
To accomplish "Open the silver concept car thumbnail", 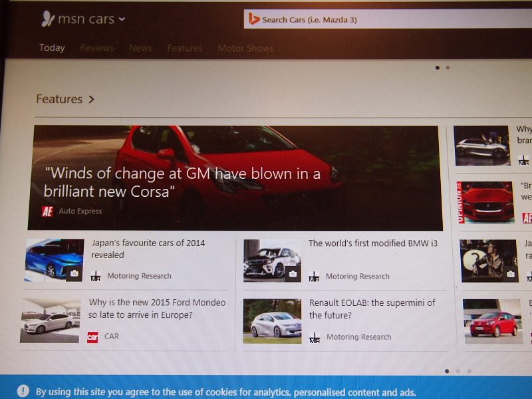I will 481,146.
